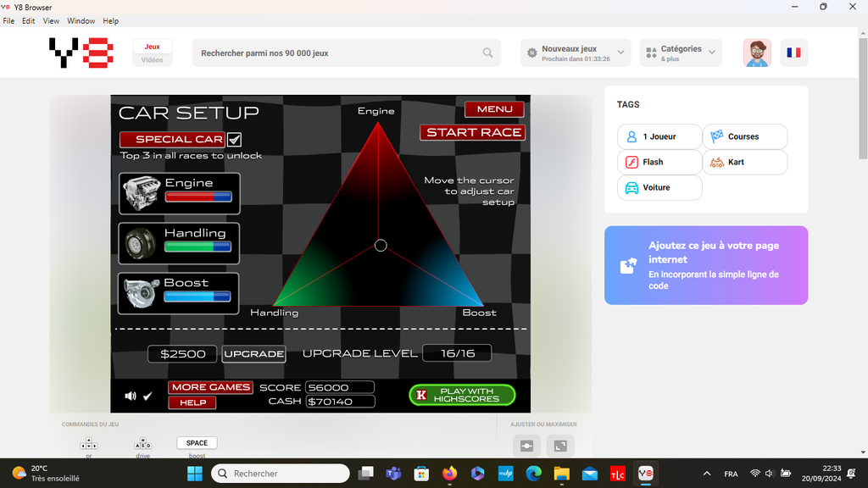868x488 pixels.
Task: Toggle the checkmark next to sound icon
Action: click(x=147, y=396)
